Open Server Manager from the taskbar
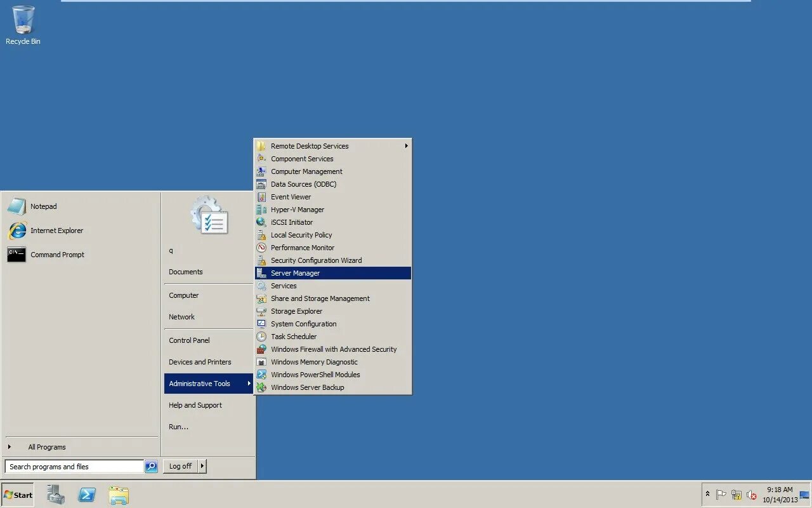This screenshot has width=812, height=508. [56, 495]
